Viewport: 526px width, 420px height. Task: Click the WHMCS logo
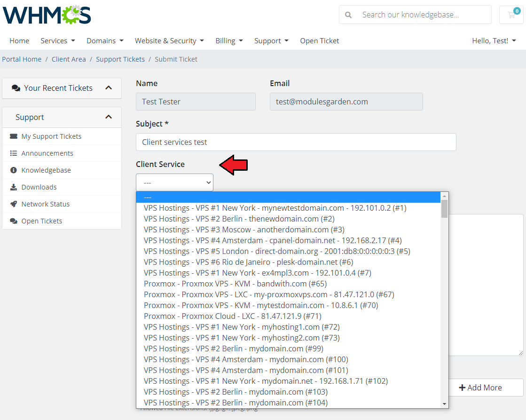[x=47, y=15]
